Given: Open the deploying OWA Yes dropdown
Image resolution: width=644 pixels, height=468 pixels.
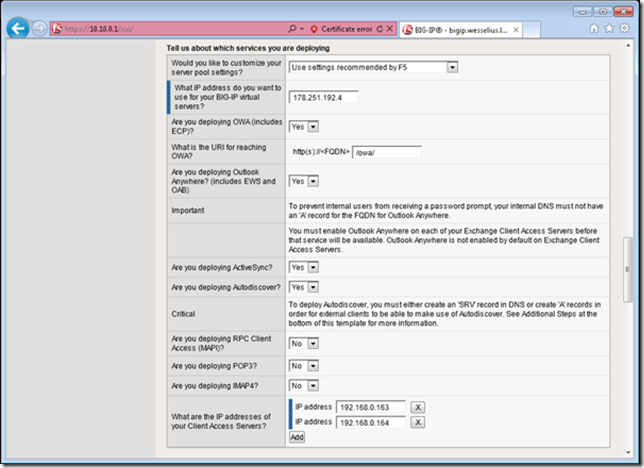Looking at the screenshot, I should click(304, 127).
